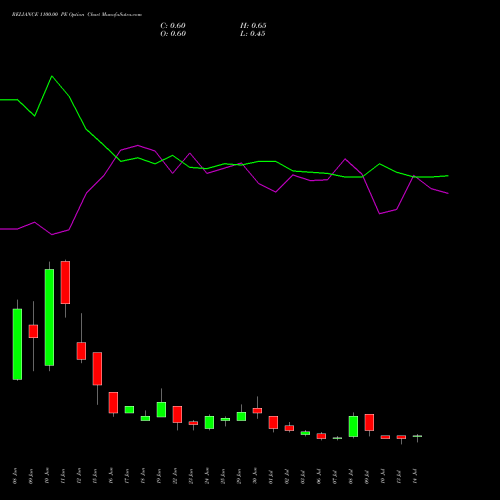Select the '30 Jun' date label
The height and width of the screenshot is (500, 500).
(255, 476)
